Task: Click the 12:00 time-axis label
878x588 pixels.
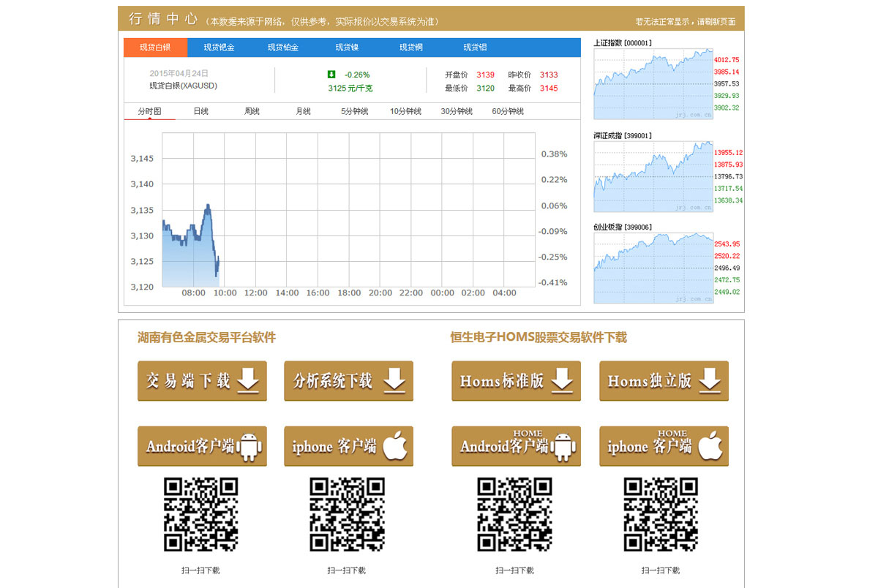Action: [256, 293]
